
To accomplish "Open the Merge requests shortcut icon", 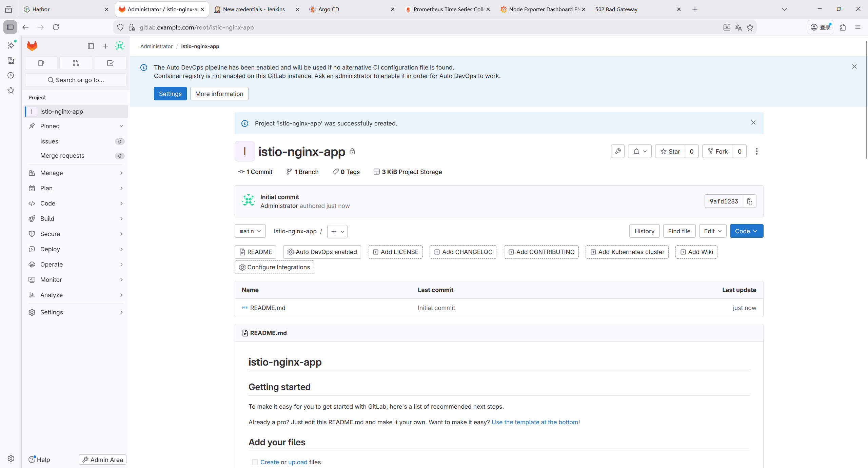I will point(76,63).
